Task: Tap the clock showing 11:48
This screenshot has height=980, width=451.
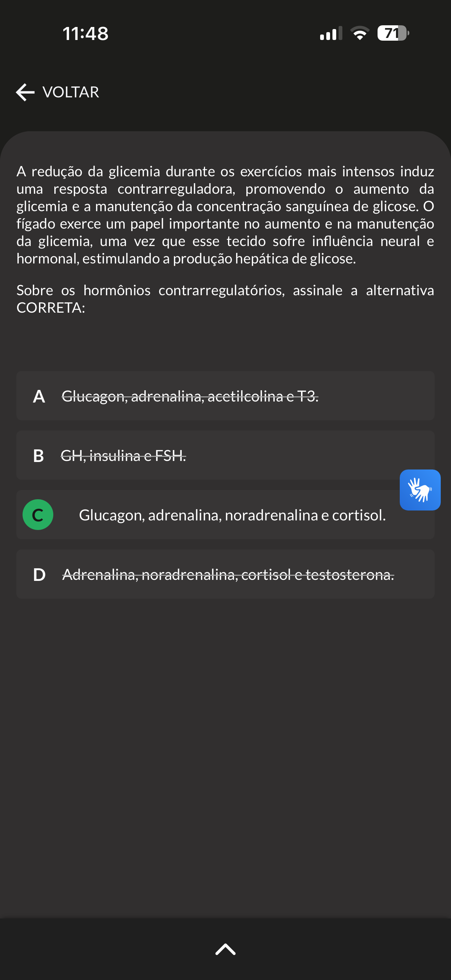Action: coord(85,33)
